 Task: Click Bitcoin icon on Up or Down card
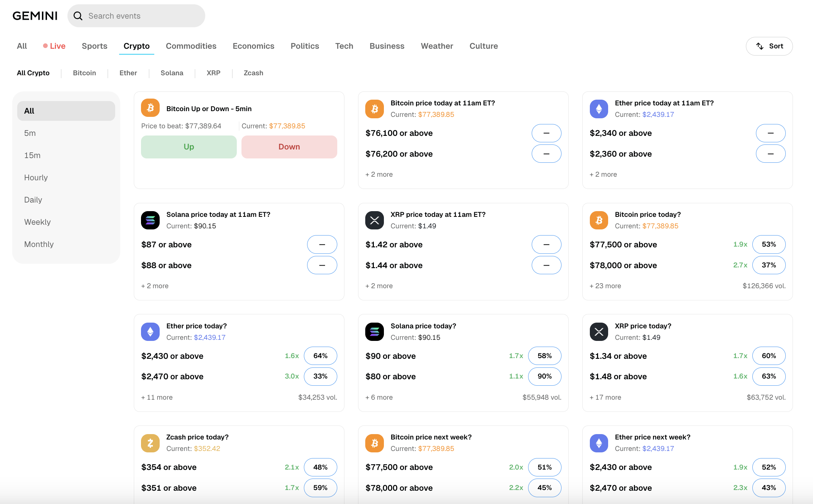point(150,108)
